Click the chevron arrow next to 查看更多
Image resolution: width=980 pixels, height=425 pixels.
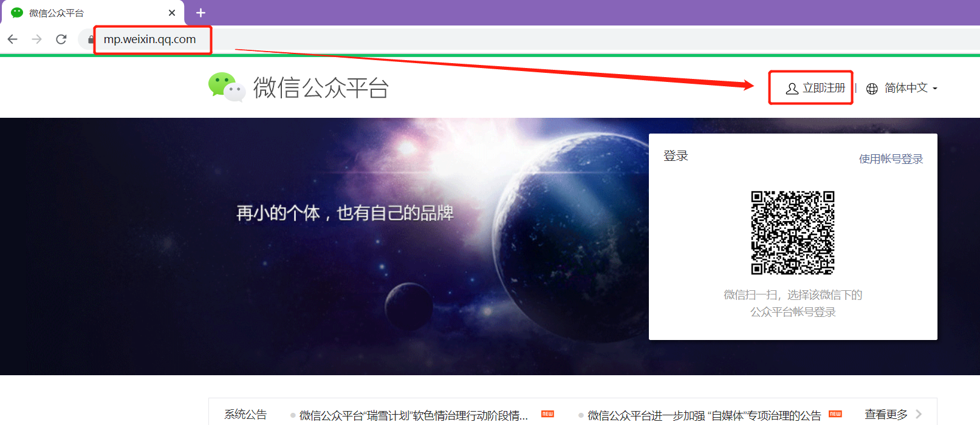(919, 414)
